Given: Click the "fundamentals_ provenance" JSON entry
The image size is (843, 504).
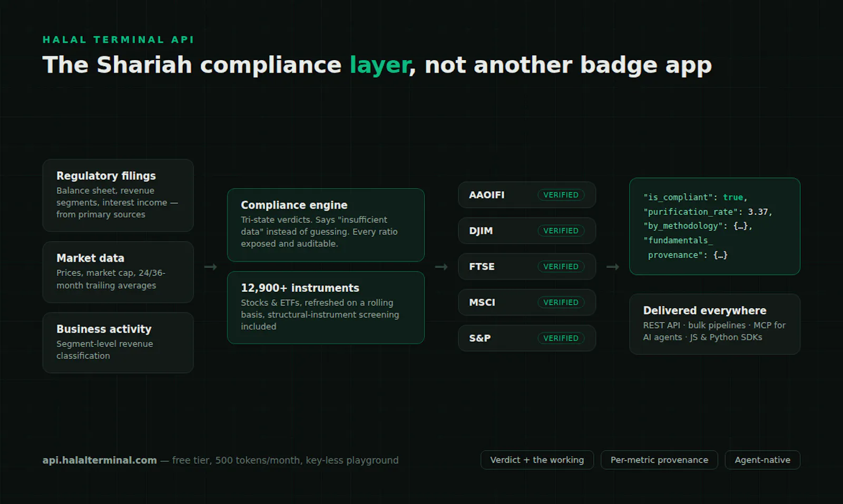Looking at the screenshot, I should [x=685, y=248].
